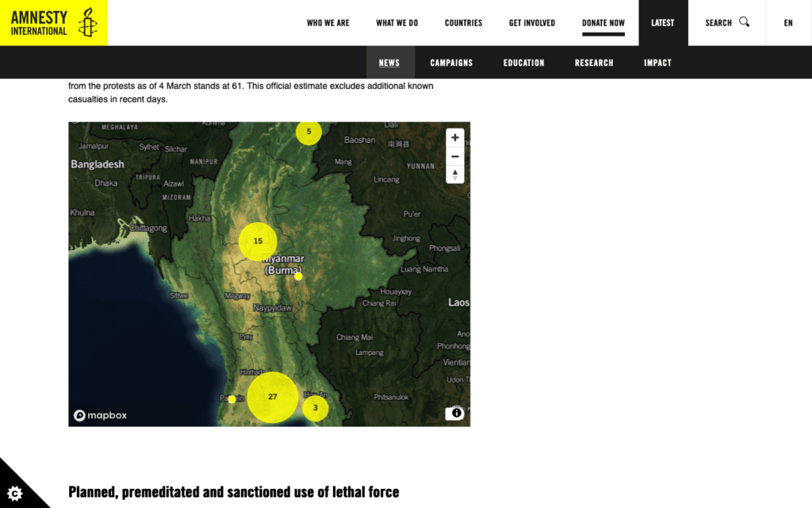Click the Chiang Rai label on the map
The image size is (812, 508).
[x=379, y=303]
